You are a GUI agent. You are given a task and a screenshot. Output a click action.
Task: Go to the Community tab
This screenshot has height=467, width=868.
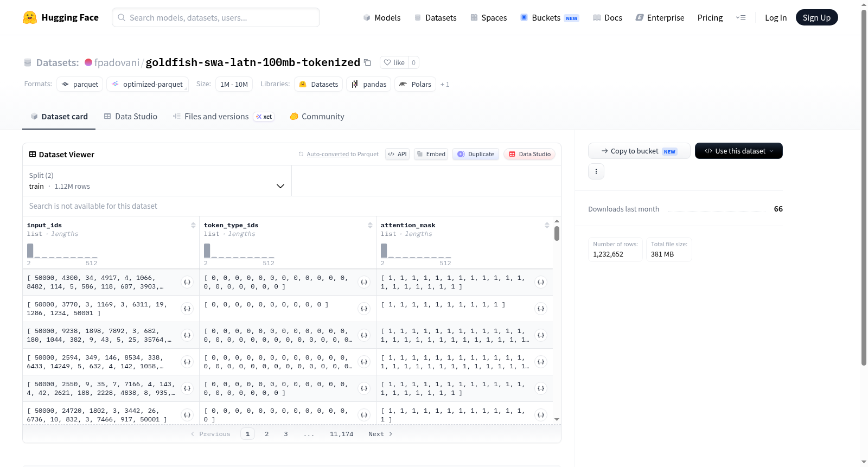317,116
